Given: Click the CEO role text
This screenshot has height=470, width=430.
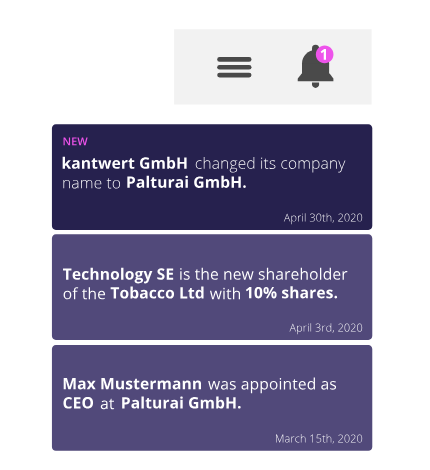Looking at the screenshot, I should 78,403.
